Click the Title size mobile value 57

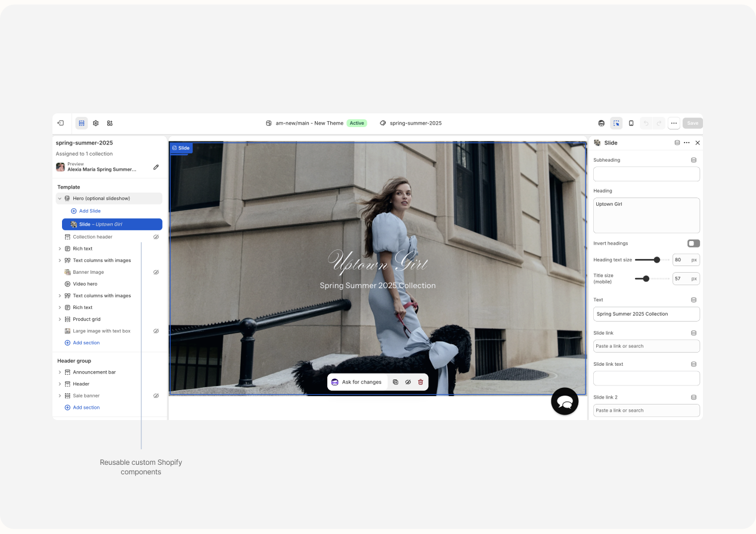pos(686,279)
